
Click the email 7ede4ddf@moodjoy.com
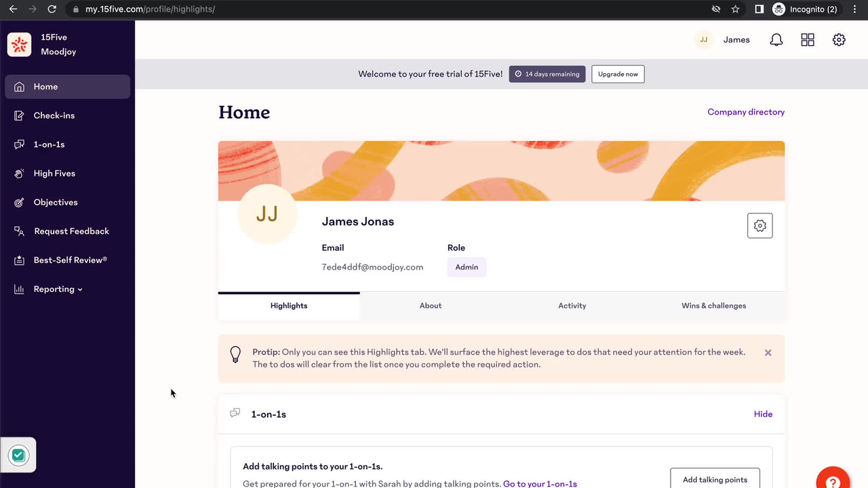point(372,267)
